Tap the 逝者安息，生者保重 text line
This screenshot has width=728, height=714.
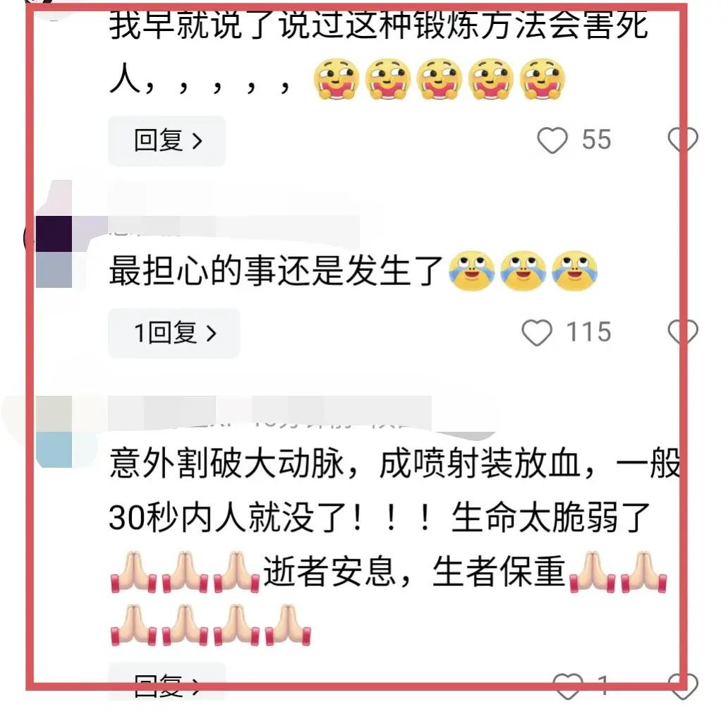coord(415,571)
